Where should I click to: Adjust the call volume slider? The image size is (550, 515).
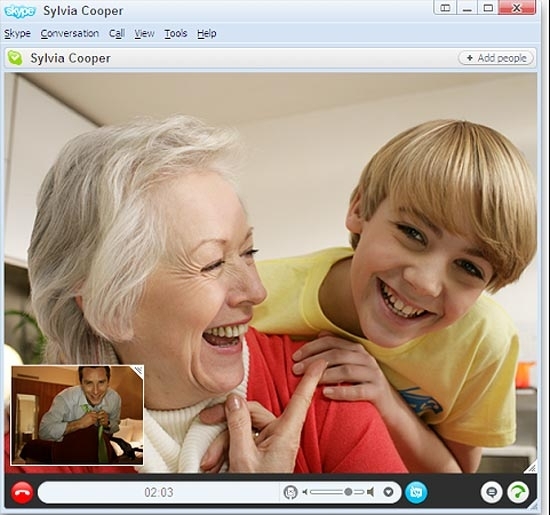click(x=337, y=492)
